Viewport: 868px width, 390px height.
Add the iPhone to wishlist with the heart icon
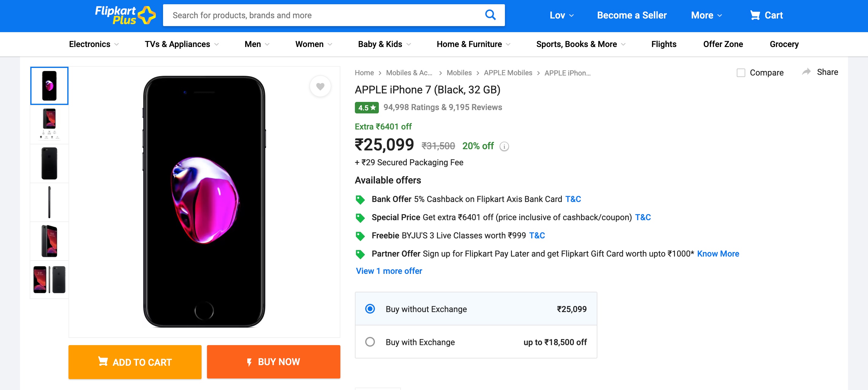tap(320, 86)
